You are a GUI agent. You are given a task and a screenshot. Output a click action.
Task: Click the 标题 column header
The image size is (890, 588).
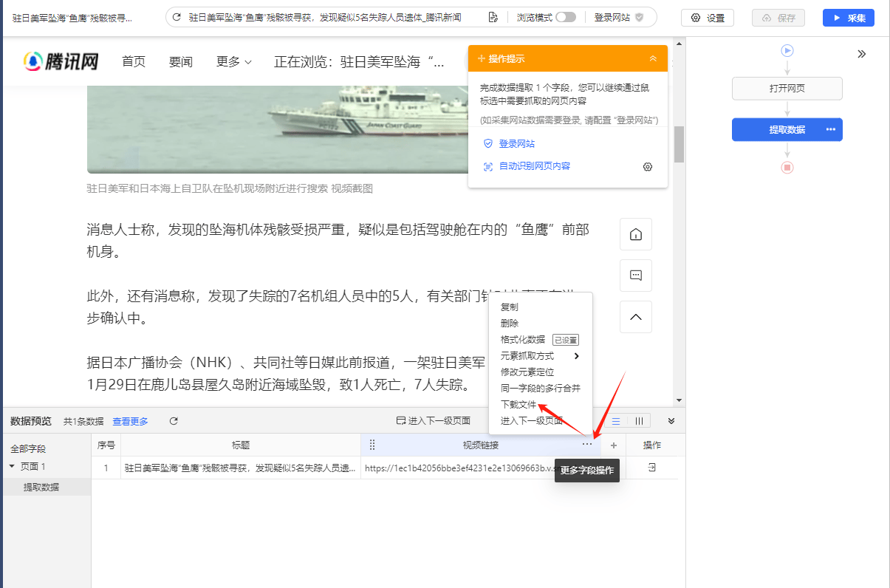[241, 445]
